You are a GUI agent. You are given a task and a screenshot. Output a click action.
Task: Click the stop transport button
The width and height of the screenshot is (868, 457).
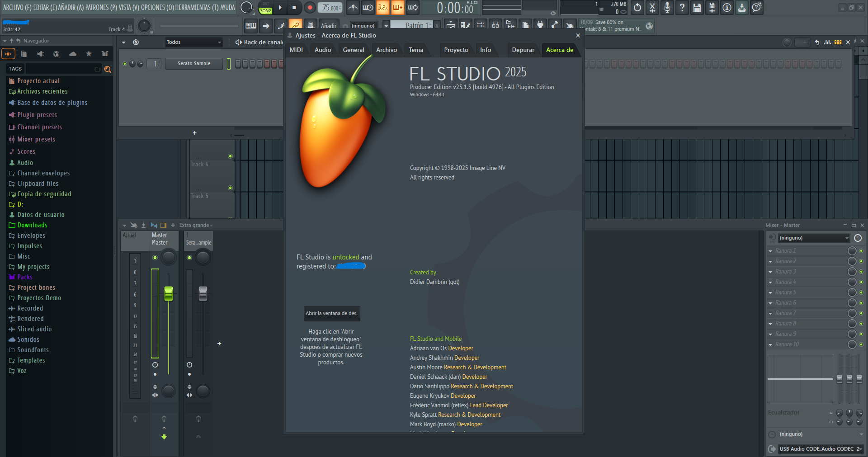click(294, 7)
